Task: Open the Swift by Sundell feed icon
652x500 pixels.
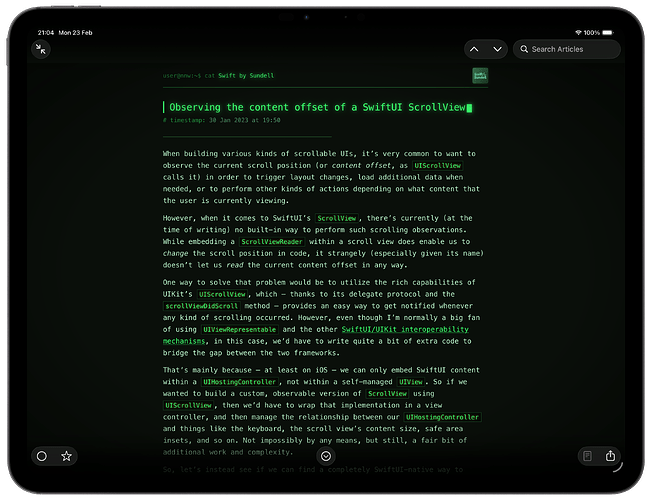Action: [480, 76]
